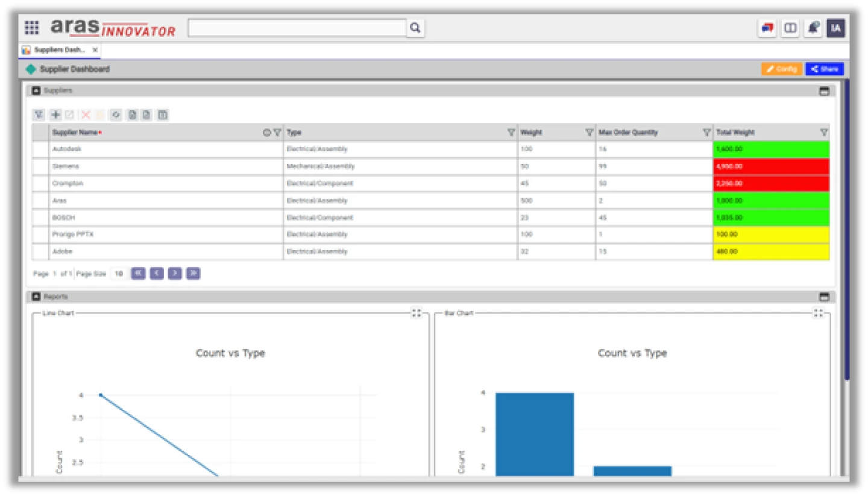Go to the previous page of suppliers

[157, 274]
